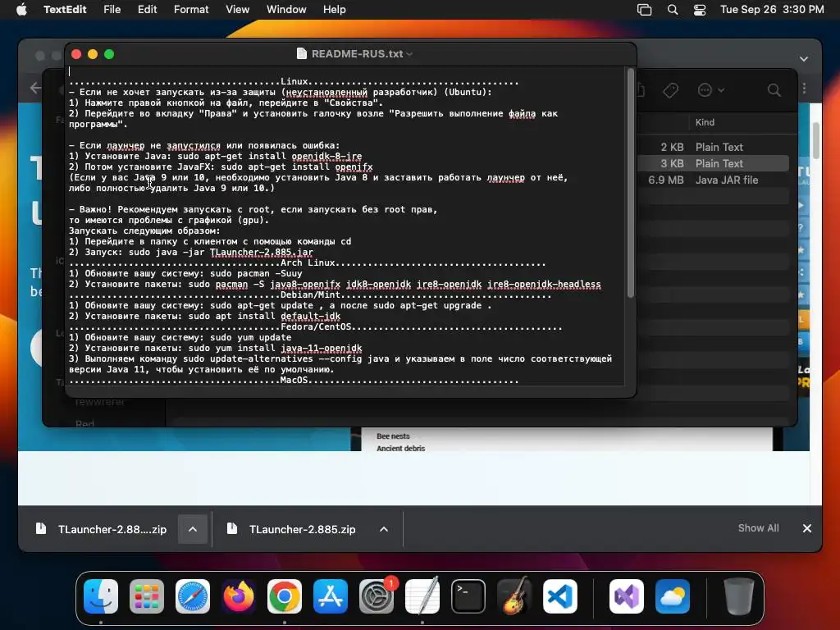Screen dimensions: 840x630
Task: Click the README-RUS.txt document icon in title bar
Action: [302, 53]
